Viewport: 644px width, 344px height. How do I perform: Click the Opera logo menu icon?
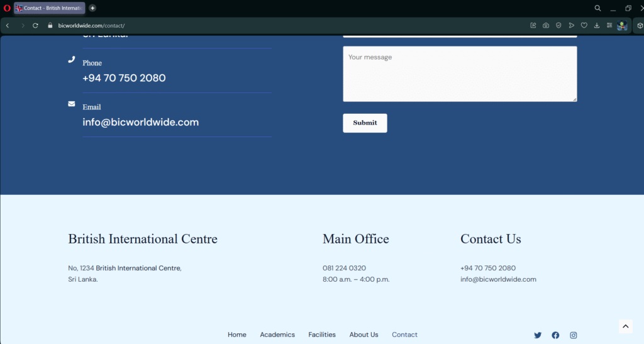6,8
